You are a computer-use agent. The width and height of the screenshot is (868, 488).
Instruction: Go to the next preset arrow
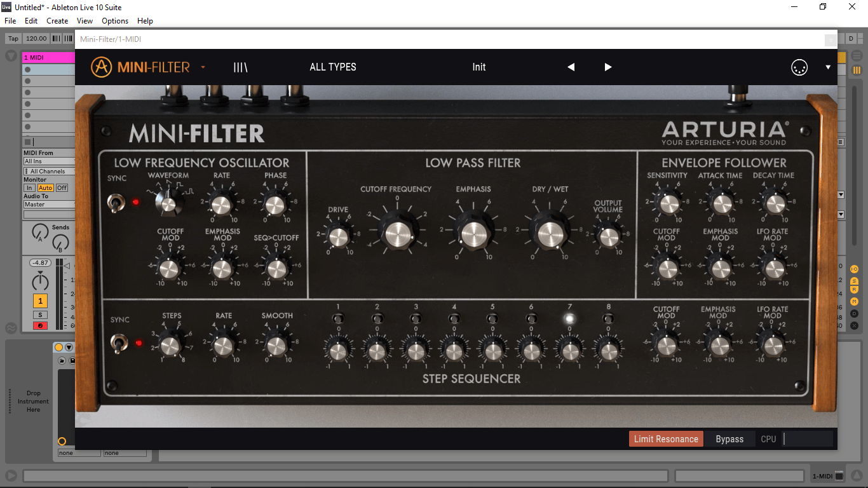tap(608, 67)
